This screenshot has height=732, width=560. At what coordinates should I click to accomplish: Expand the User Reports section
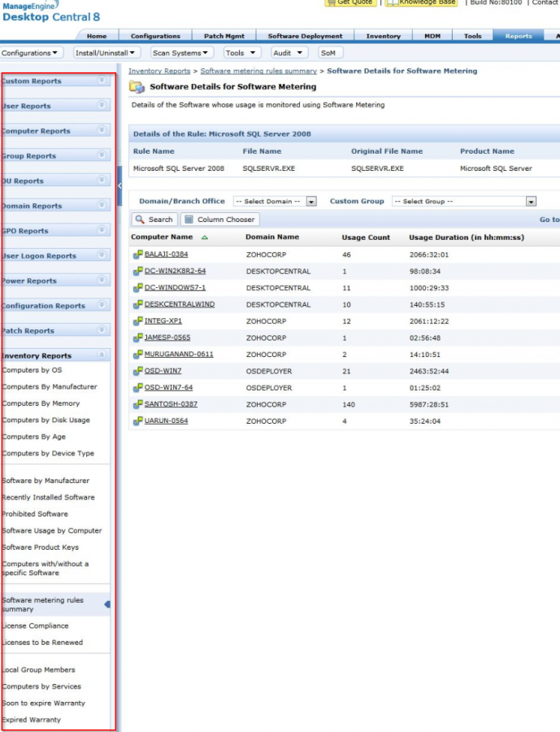point(102,105)
